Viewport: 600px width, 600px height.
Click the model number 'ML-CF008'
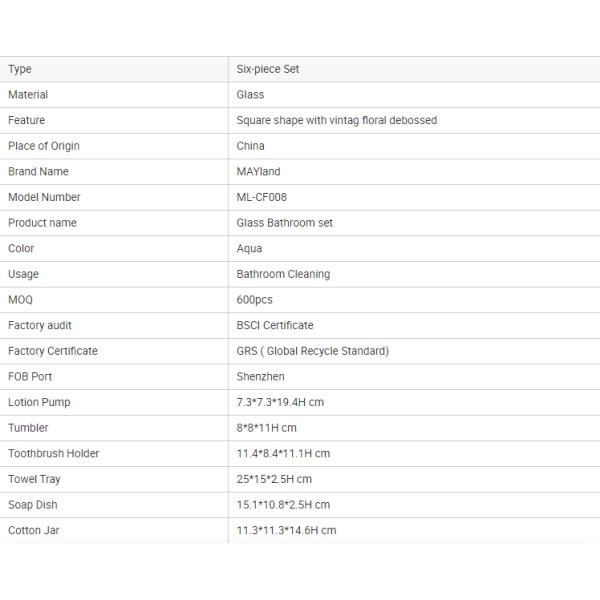262,197
